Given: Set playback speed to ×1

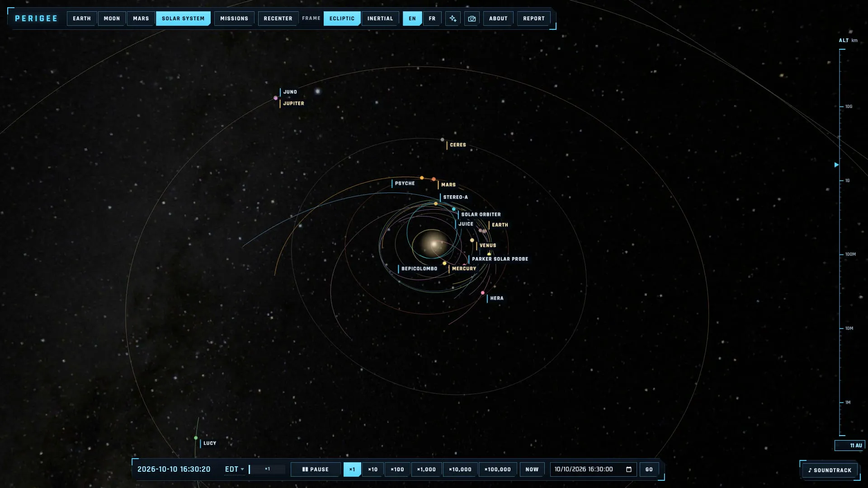Looking at the screenshot, I should point(352,469).
